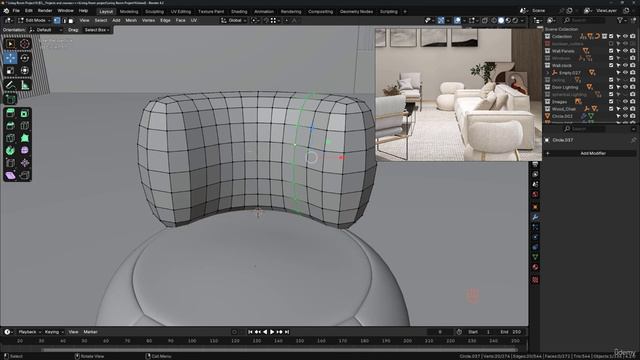Click the timeline horizontal scrollbar
The image size is (640, 360).
click(x=280, y=350)
